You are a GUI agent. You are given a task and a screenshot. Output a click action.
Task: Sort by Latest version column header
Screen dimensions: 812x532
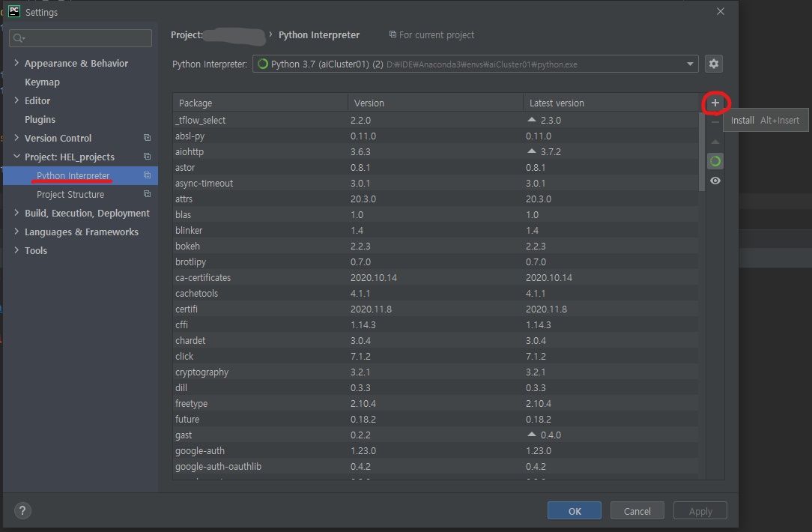click(610, 103)
